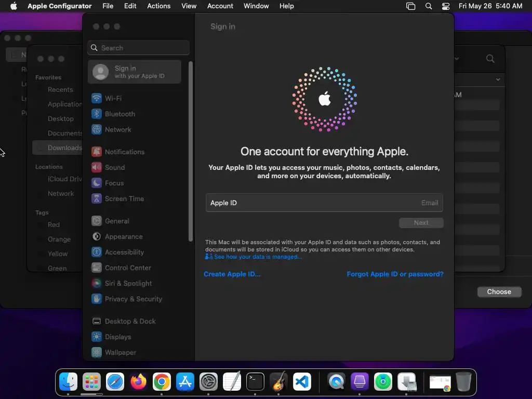
Task: Open the File menu
Action: [x=108, y=6]
